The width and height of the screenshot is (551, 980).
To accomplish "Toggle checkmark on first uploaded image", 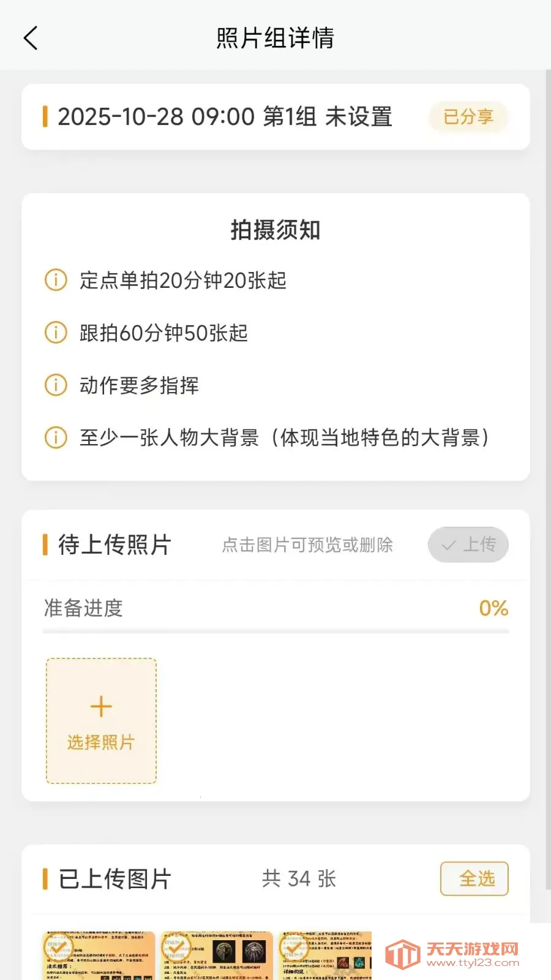I will (58, 947).
